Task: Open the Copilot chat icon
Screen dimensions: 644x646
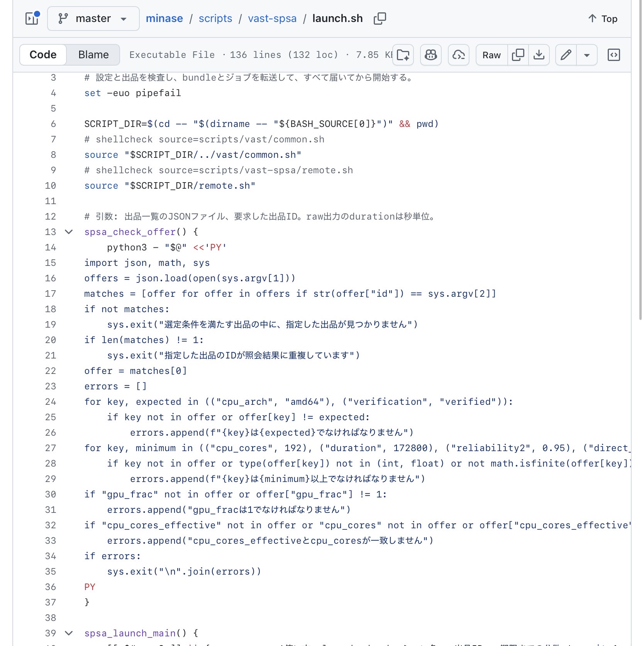Action: click(x=431, y=55)
